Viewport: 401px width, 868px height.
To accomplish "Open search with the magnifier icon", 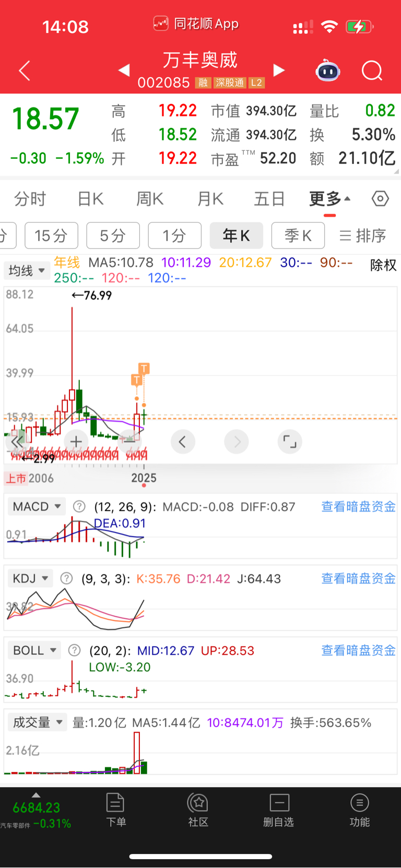I will click(372, 70).
